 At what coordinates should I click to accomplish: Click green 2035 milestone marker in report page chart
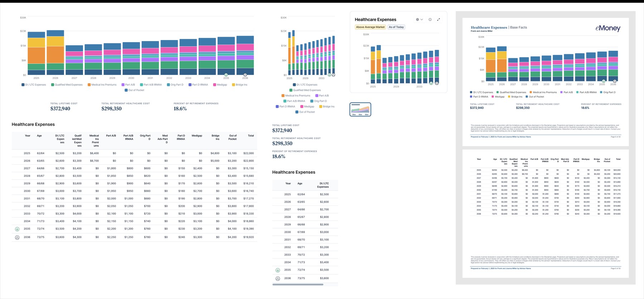pos(604,81)
